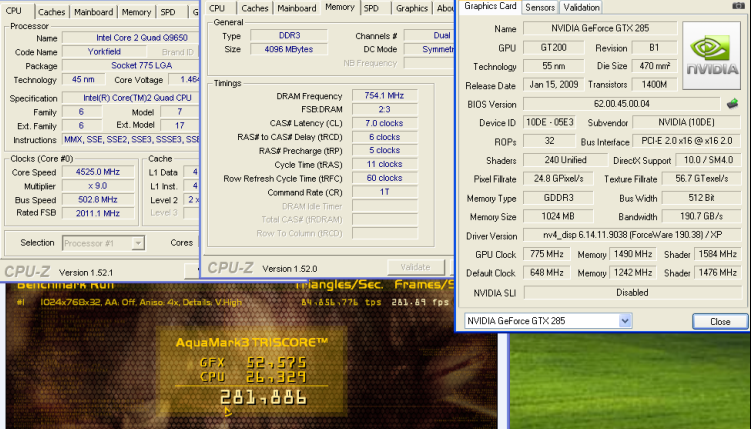Open SPD tab in middle CPU-Z window
The width and height of the screenshot is (751, 429).
pyautogui.click(x=371, y=8)
